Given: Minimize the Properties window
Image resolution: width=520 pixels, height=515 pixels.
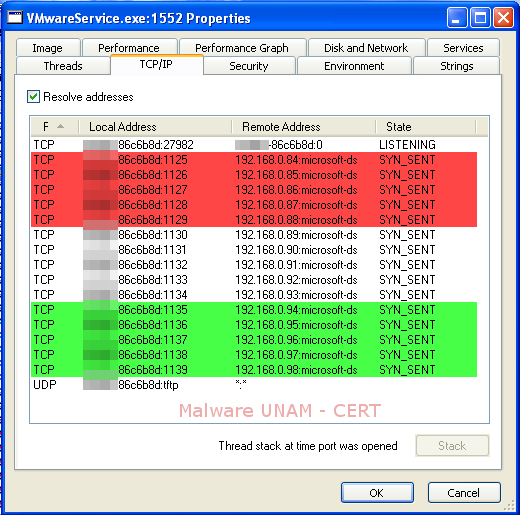Looking at the screenshot, I should click(457, 18).
